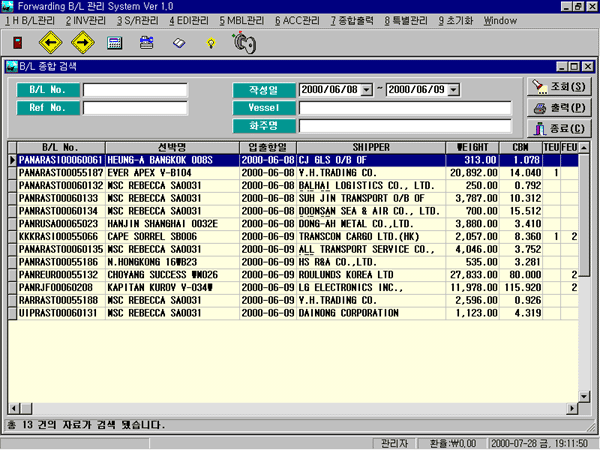Viewport: 600px width, 450px height.
Task: Click the yellow right arrow toolbar icon
Action: pyautogui.click(x=83, y=42)
